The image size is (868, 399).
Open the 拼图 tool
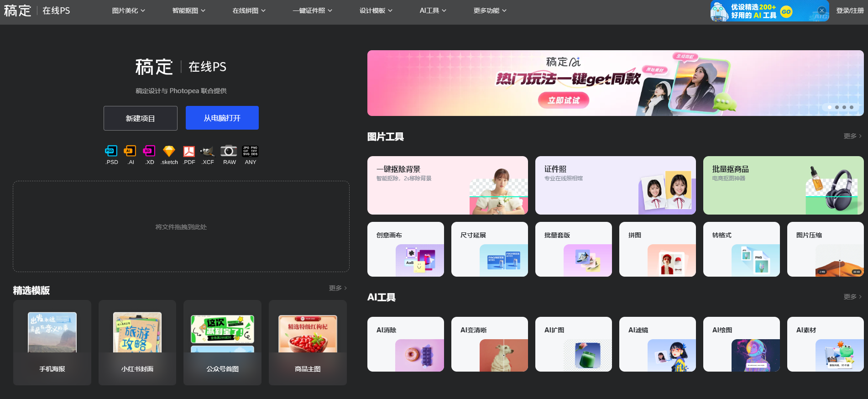point(658,249)
